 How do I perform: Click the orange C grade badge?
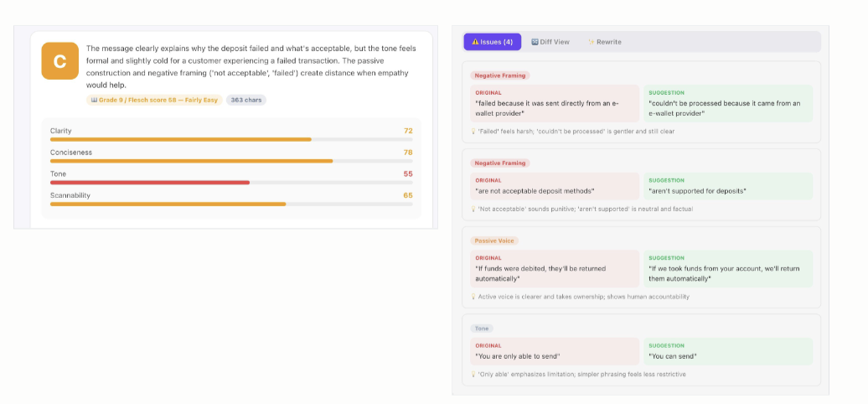(59, 61)
